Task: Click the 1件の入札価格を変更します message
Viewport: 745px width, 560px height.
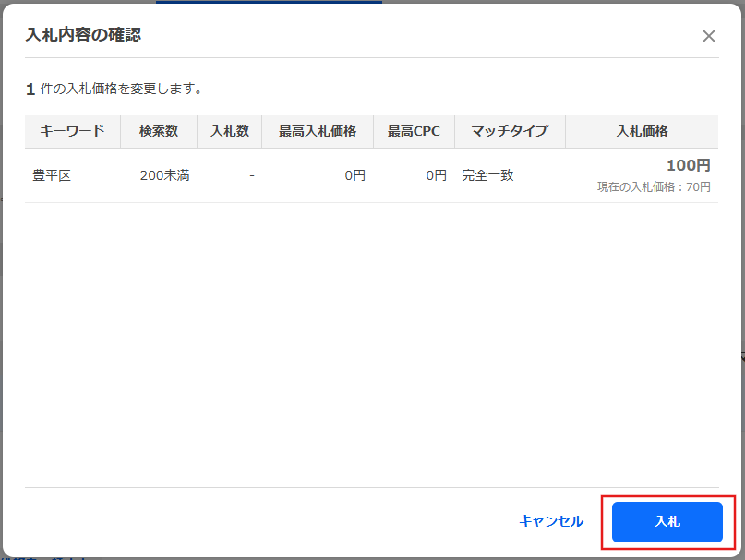Action: (114, 89)
